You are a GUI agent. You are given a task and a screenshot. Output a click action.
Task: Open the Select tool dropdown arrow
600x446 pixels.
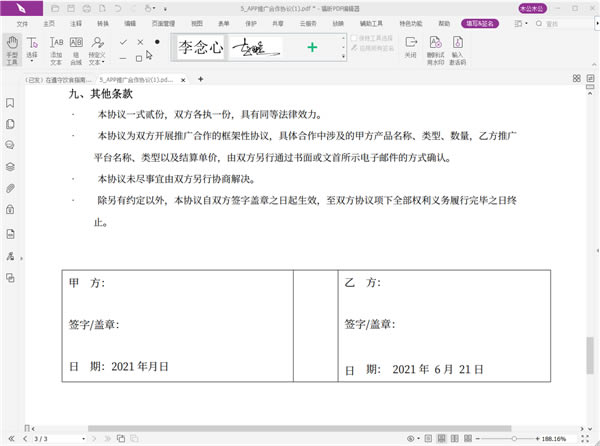tap(32, 61)
